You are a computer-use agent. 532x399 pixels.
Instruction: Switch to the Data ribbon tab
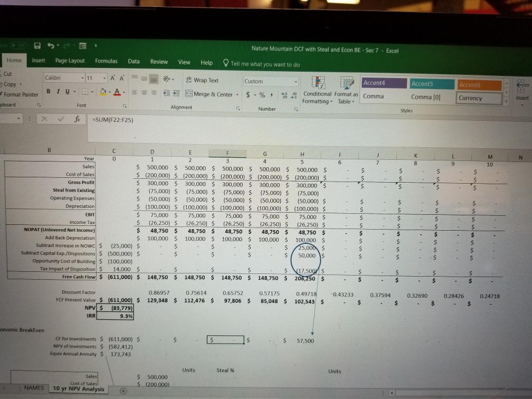(134, 62)
